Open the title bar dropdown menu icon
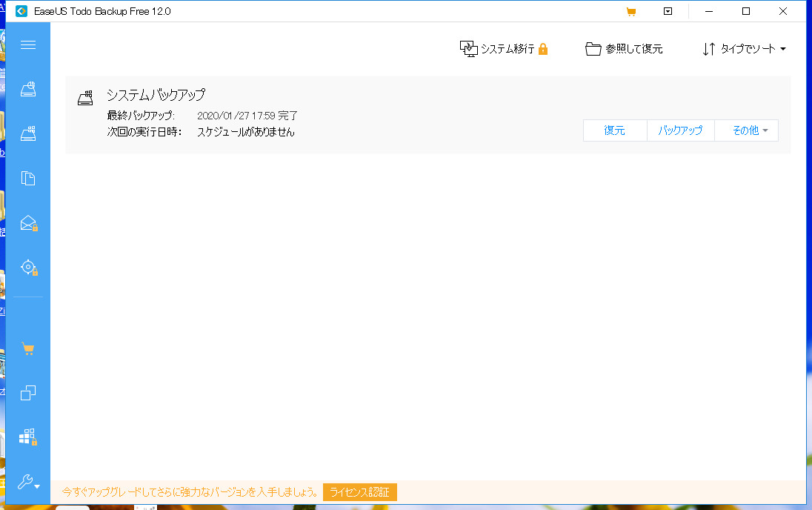This screenshot has width=812, height=510. [668, 11]
